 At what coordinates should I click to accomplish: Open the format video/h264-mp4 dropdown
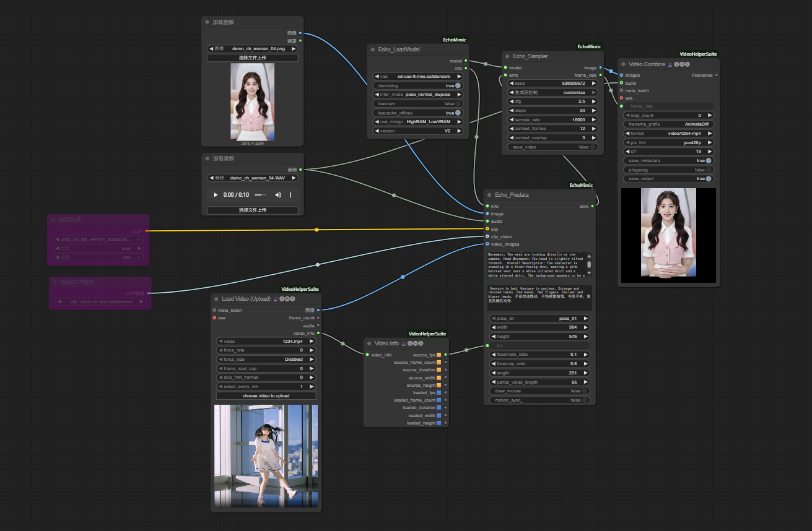point(668,133)
